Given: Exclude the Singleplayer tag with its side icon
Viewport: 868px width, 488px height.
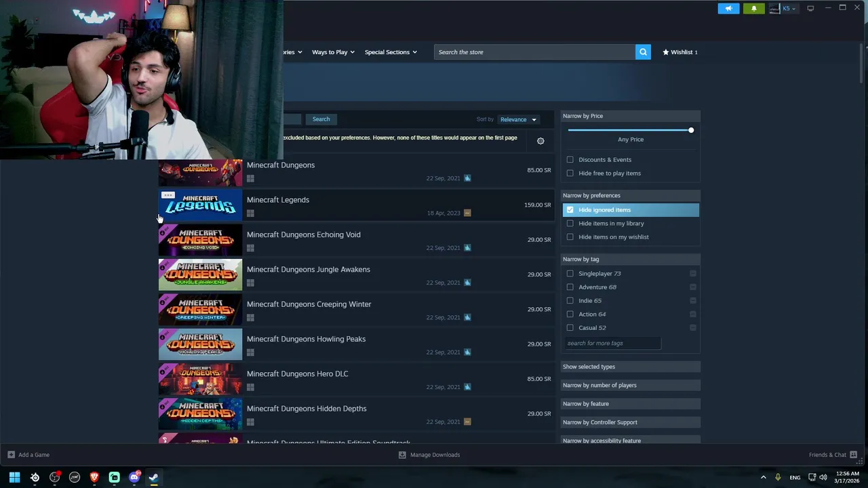Looking at the screenshot, I should (x=693, y=273).
